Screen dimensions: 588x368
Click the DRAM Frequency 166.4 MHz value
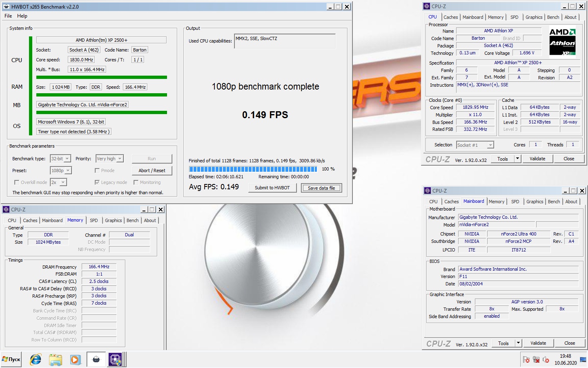click(99, 267)
